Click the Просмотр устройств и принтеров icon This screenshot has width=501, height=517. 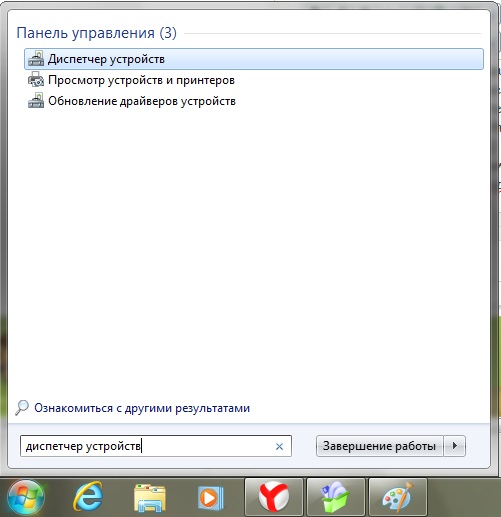(x=36, y=80)
